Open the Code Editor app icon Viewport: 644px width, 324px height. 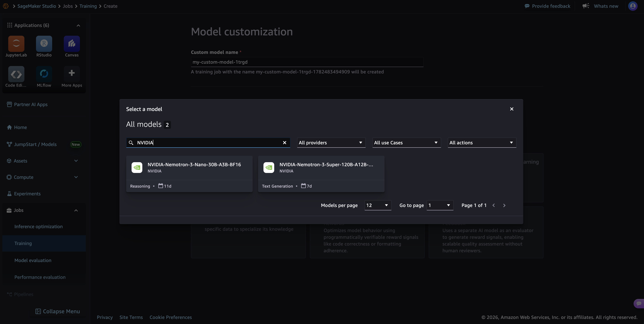(x=16, y=74)
